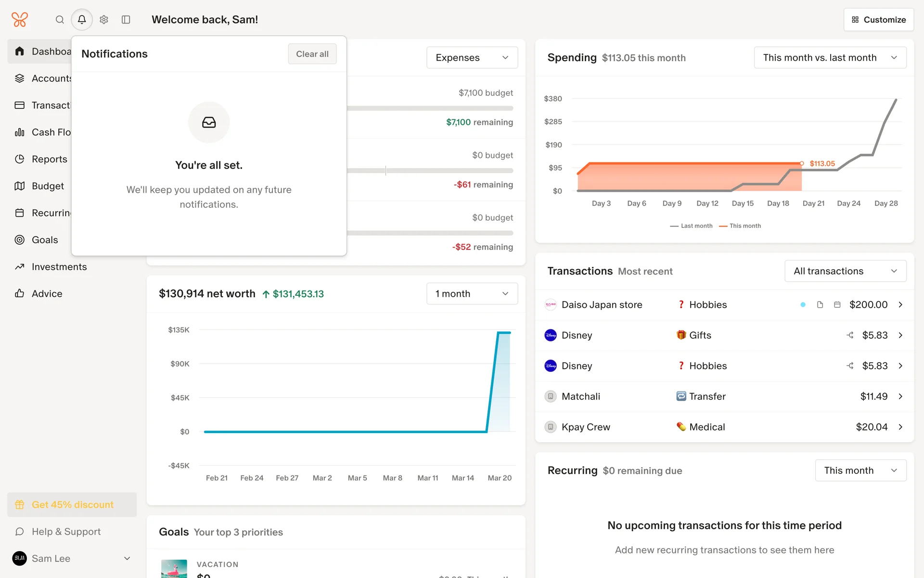Click the notifications bell icon

pos(82,20)
